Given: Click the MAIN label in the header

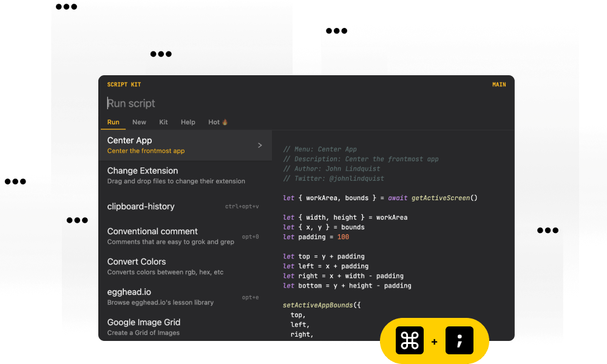Looking at the screenshot, I should (499, 84).
